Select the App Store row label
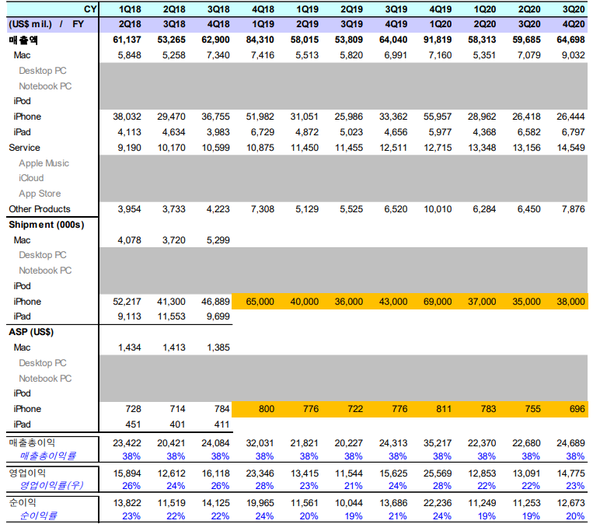The width and height of the screenshot is (600, 524). click(x=41, y=193)
